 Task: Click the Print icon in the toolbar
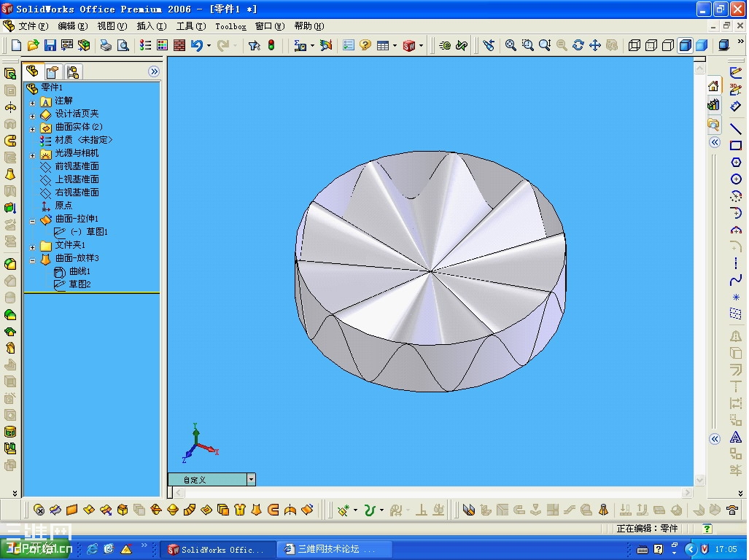(106, 45)
